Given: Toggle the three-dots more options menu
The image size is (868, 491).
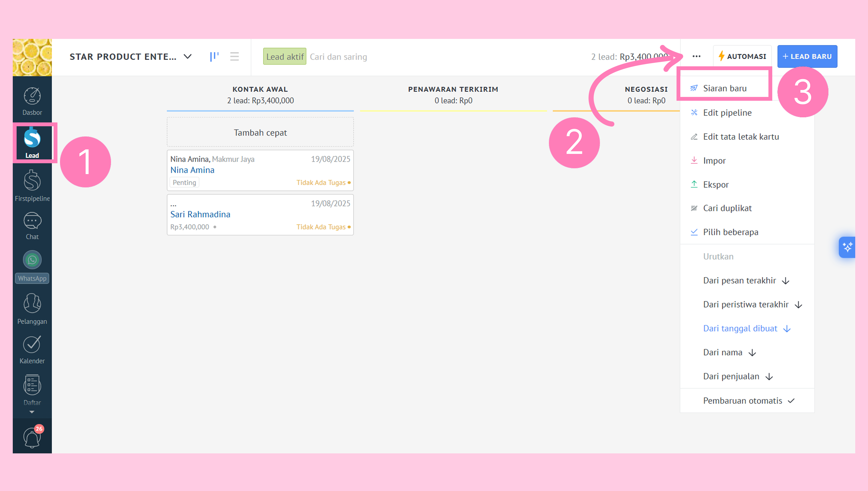Looking at the screenshot, I should (x=696, y=56).
